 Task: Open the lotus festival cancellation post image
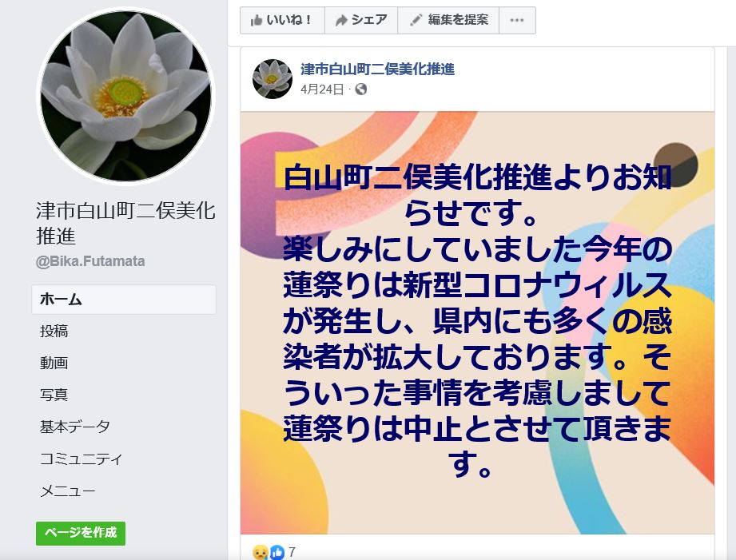coord(477,323)
